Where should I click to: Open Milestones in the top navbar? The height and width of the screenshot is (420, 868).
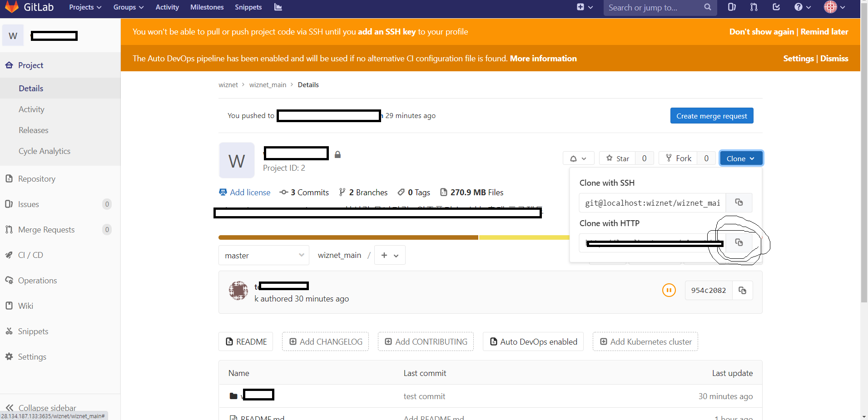(x=207, y=7)
